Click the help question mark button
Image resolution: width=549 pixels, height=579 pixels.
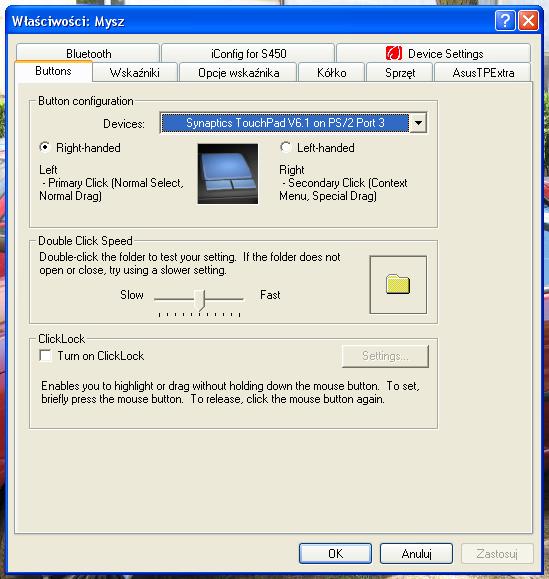[505, 21]
